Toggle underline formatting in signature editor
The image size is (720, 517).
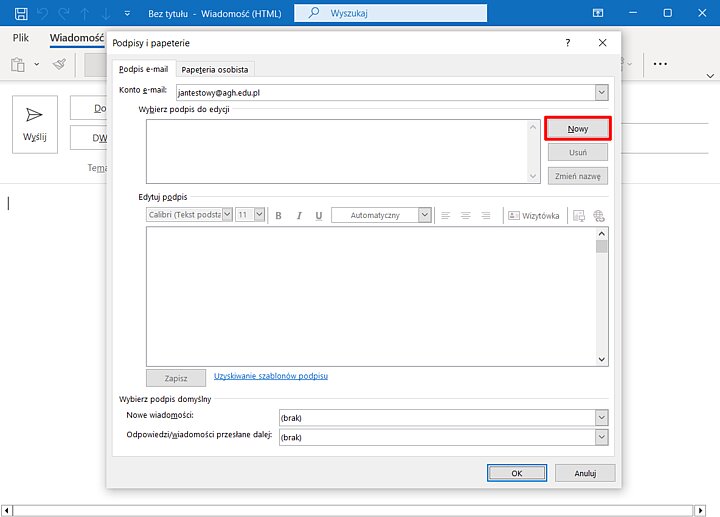[x=319, y=215]
